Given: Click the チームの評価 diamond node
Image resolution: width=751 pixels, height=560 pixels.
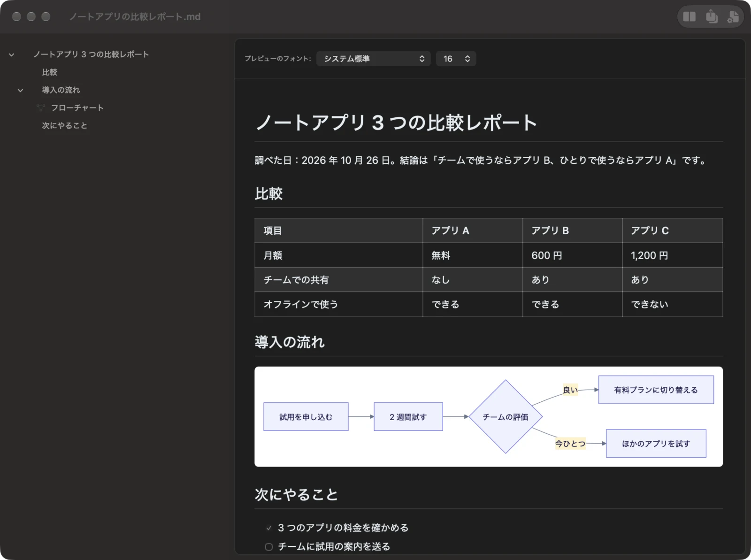Looking at the screenshot, I should (506, 417).
